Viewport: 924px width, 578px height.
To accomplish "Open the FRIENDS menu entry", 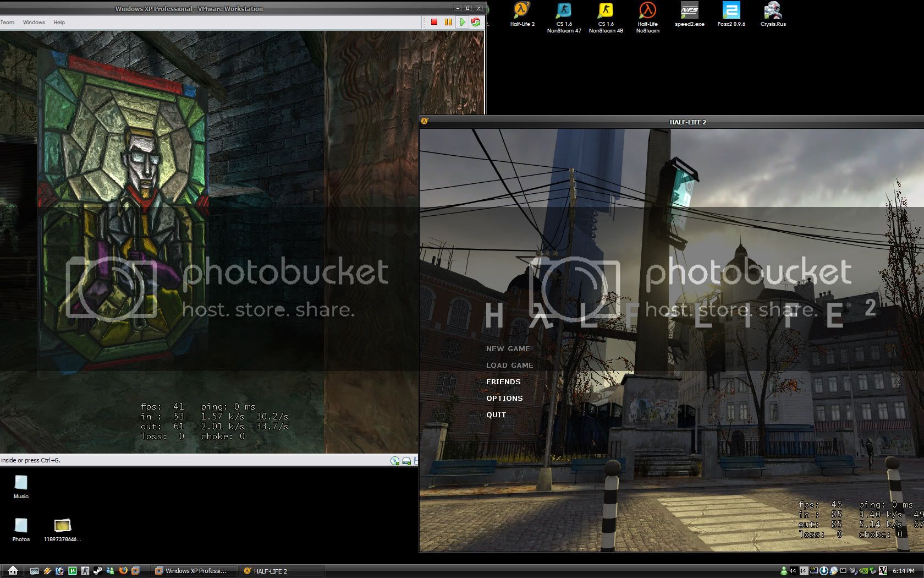I will click(x=503, y=381).
